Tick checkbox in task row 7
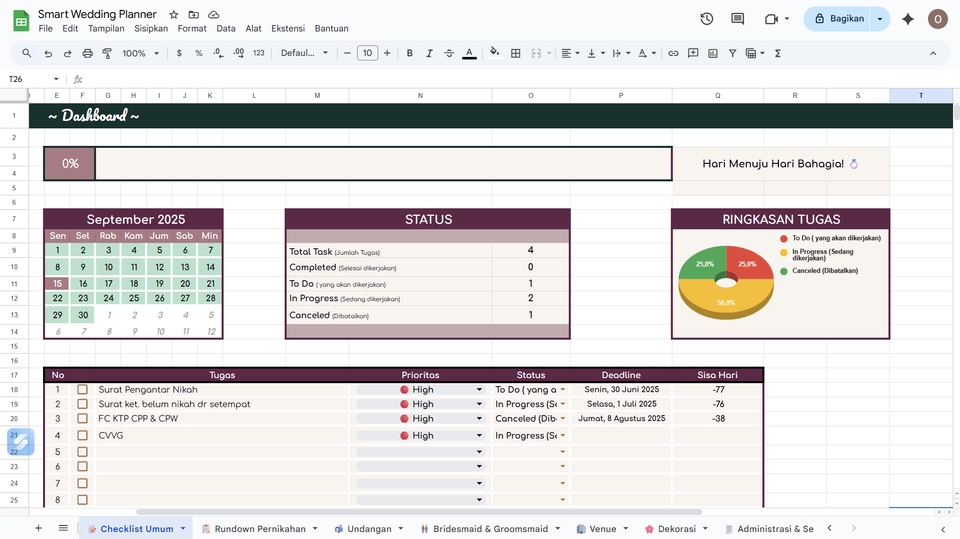960x539 pixels. [x=83, y=483]
